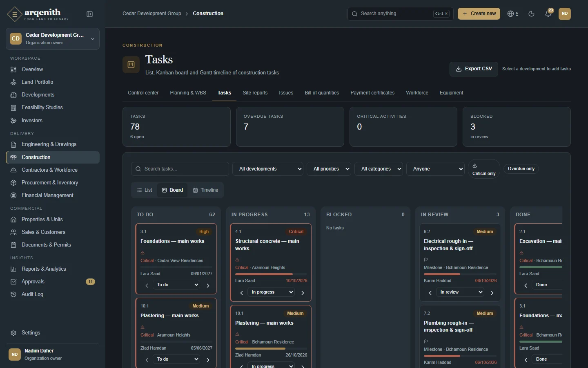The width and height of the screenshot is (588, 368).
Task: Open Financial Management
Action: pyautogui.click(x=53, y=195)
